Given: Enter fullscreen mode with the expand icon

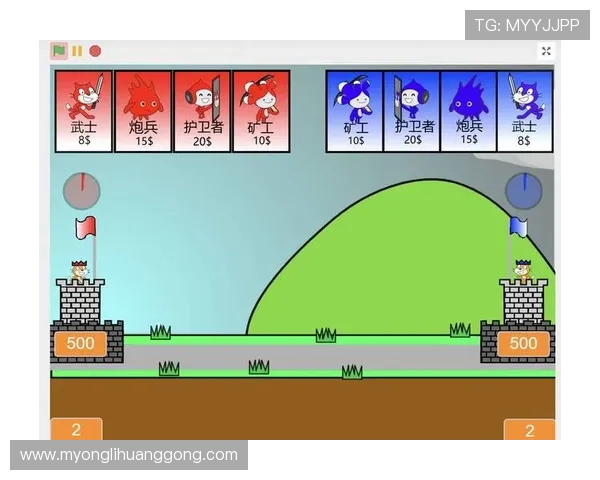Looking at the screenshot, I should click(546, 51).
